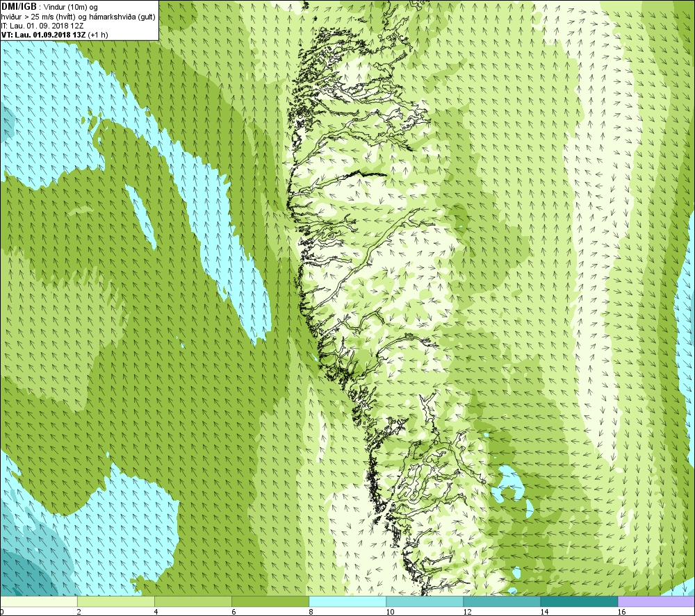Screen dimensions: 695x616
Task: Click the scale label '8' on color bar
Action: click(311, 612)
